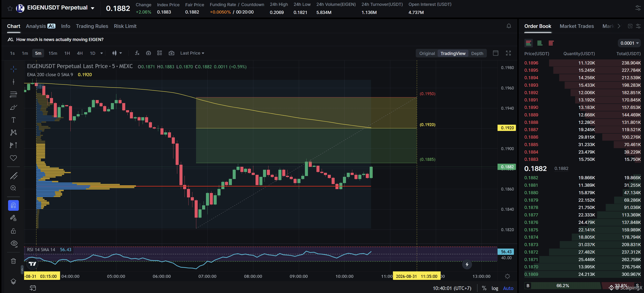Open EIGENUSDT Perpetual pair selector dropdown
The image size is (644, 293).
[x=92, y=8]
